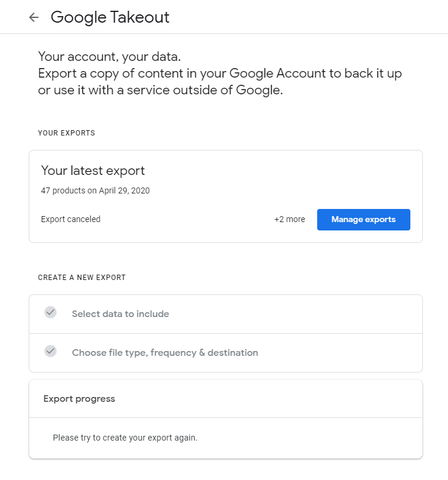Click the text ending with outside of Google

[160, 91]
